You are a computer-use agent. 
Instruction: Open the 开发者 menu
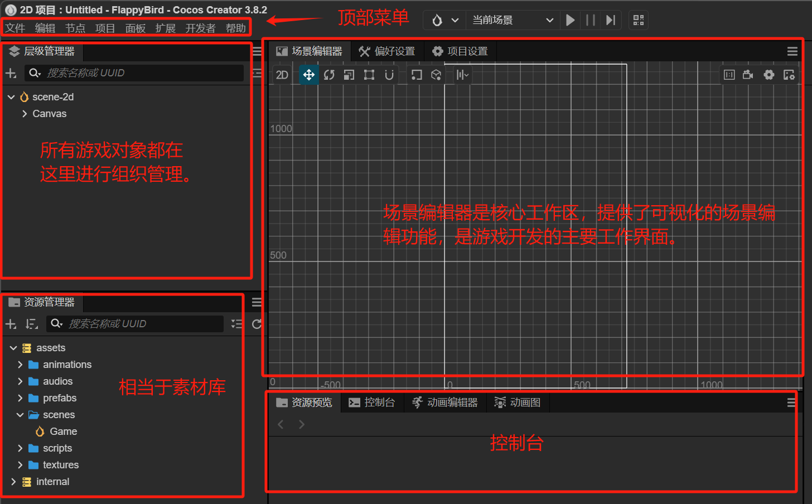point(201,28)
